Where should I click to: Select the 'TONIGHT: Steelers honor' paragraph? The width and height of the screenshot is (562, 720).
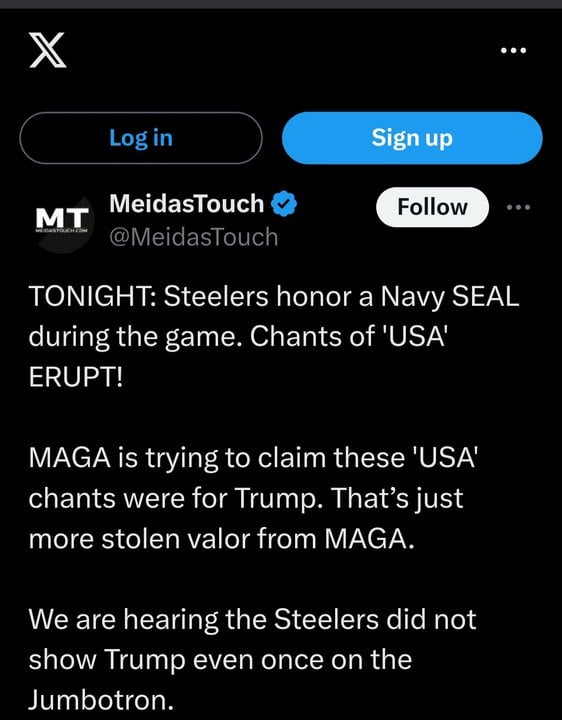(274, 337)
